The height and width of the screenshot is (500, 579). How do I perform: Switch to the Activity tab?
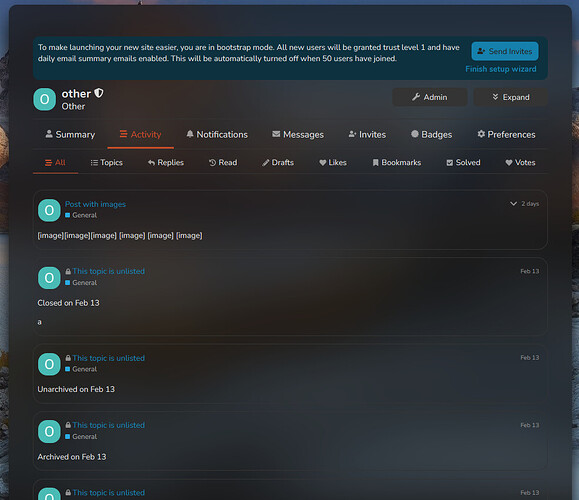(x=140, y=134)
